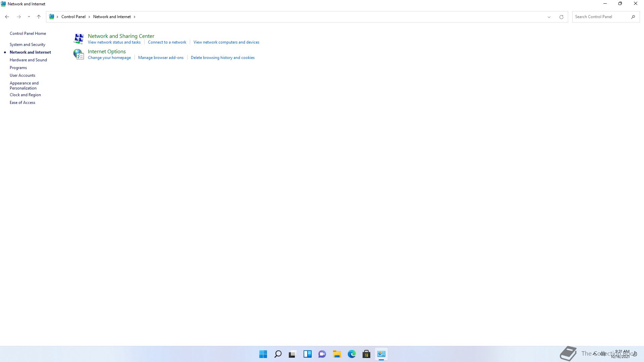Click the Back navigation arrow
Image resolution: width=644 pixels, height=362 pixels.
pyautogui.click(x=7, y=17)
